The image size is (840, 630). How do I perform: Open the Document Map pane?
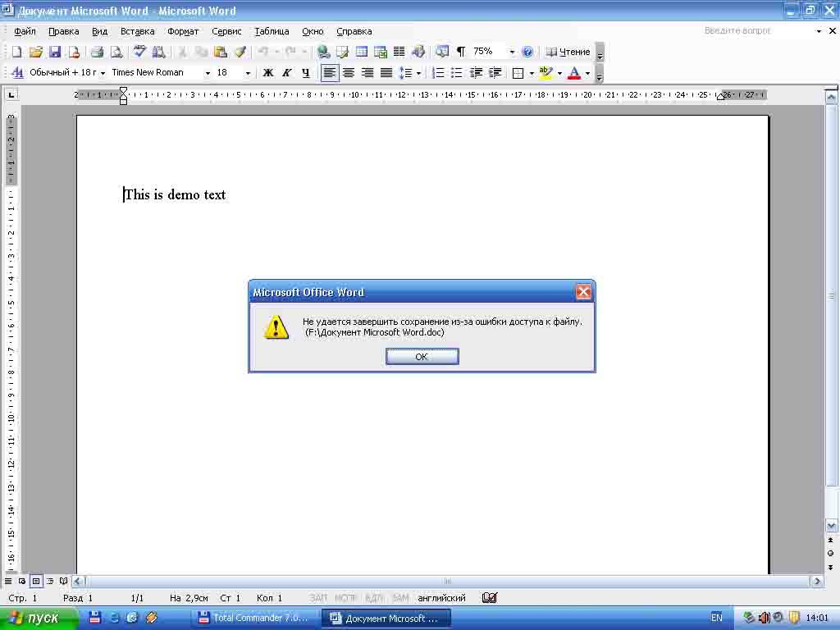442,52
